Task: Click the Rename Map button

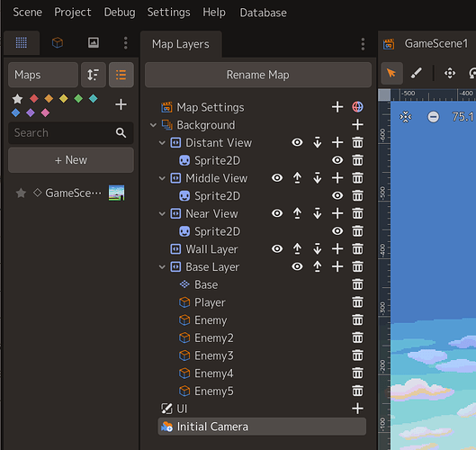Action: 258,75
